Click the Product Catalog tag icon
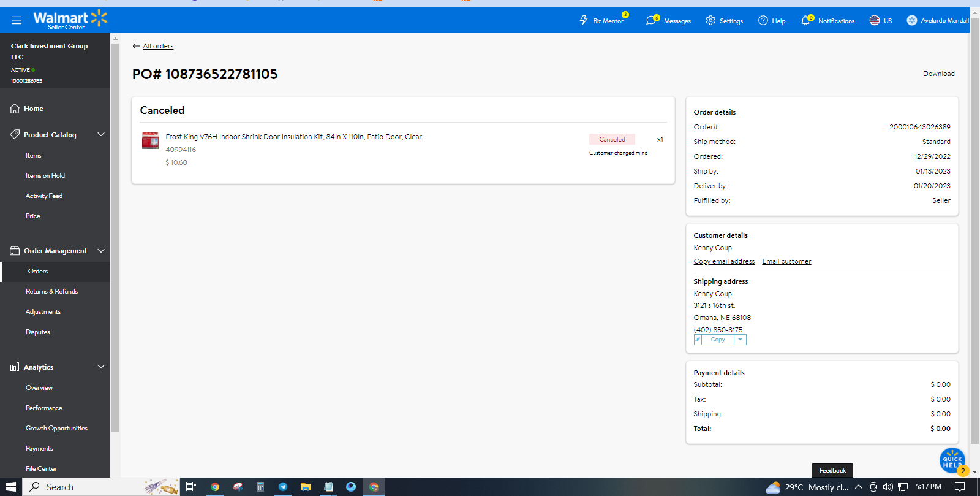The image size is (980, 496). coord(15,134)
